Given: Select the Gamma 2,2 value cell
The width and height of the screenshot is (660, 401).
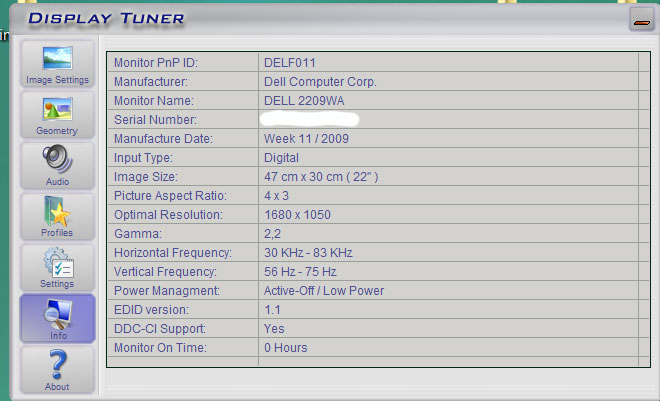Looking at the screenshot, I should (x=273, y=234).
